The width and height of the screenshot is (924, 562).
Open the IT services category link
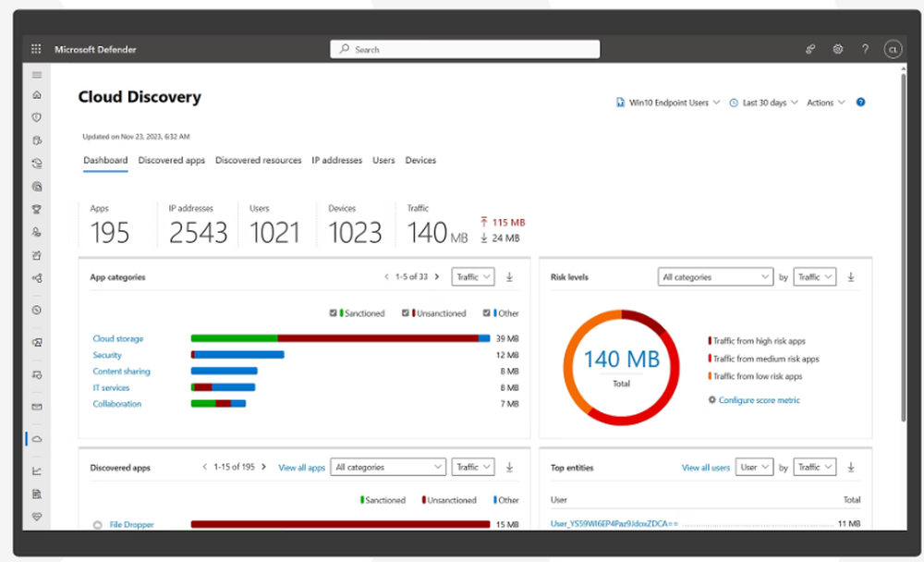[111, 387]
